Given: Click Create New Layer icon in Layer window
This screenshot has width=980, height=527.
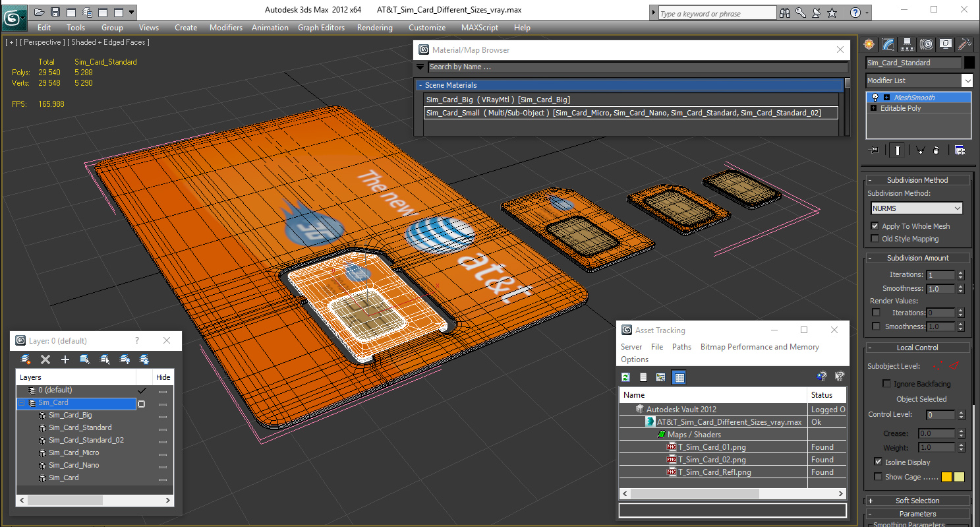Looking at the screenshot, I should click(x=26, y=359).
